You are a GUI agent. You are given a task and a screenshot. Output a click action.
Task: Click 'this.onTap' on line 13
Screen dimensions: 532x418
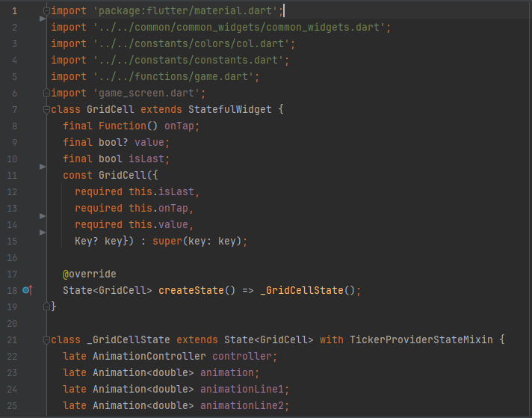pos(158,208)
